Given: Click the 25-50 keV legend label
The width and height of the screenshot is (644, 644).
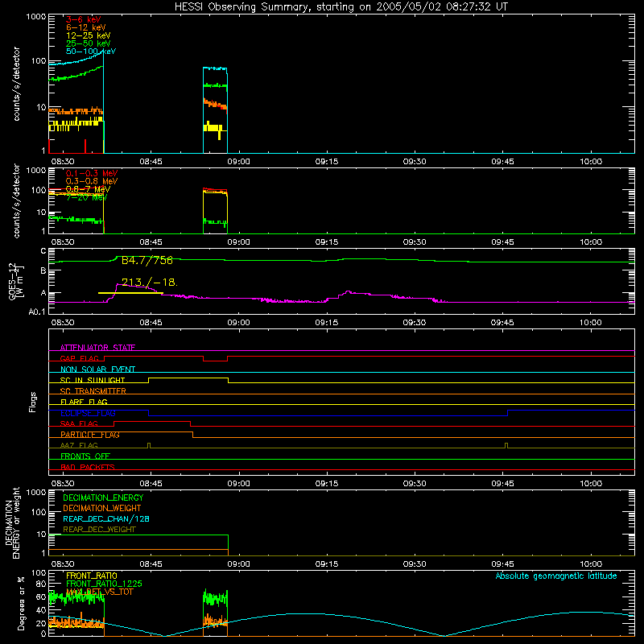Looking at the screenshot, I should click(89, 43).
